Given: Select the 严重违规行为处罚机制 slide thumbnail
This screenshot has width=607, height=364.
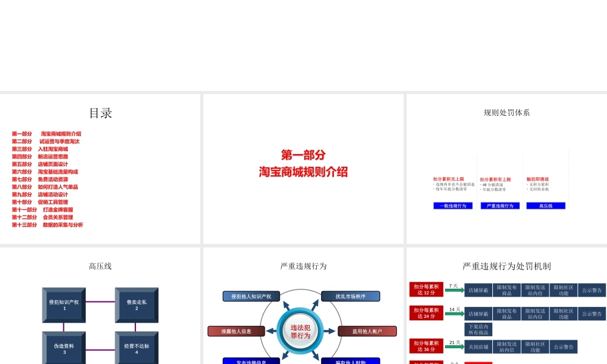Looking at the screenshot, I should pyautogui.click(x=507, y=306).
